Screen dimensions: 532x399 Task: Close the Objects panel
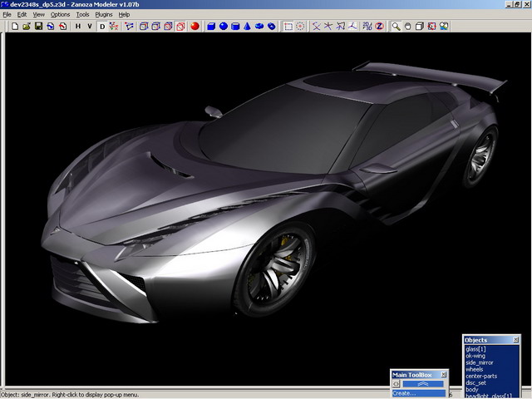(x=515, y=340)
